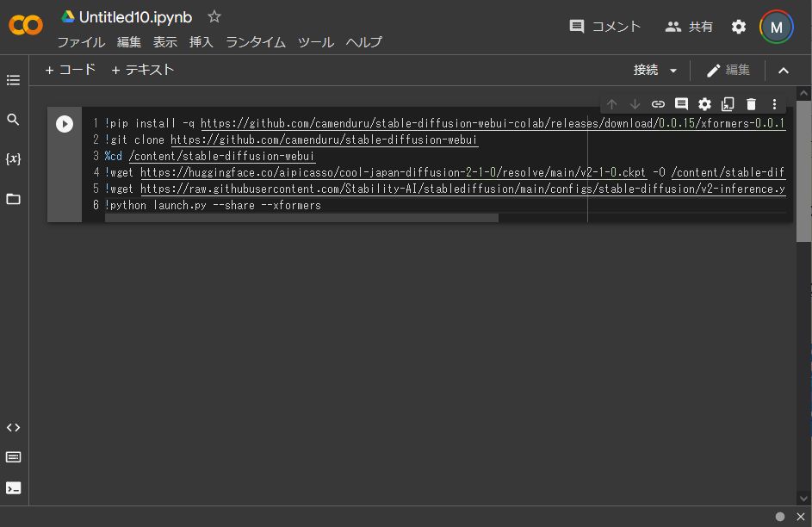Image resolution: width=812 pixels, height=527 pixels.
Task: Click the python launch.py line
Action: click(213, 206)
